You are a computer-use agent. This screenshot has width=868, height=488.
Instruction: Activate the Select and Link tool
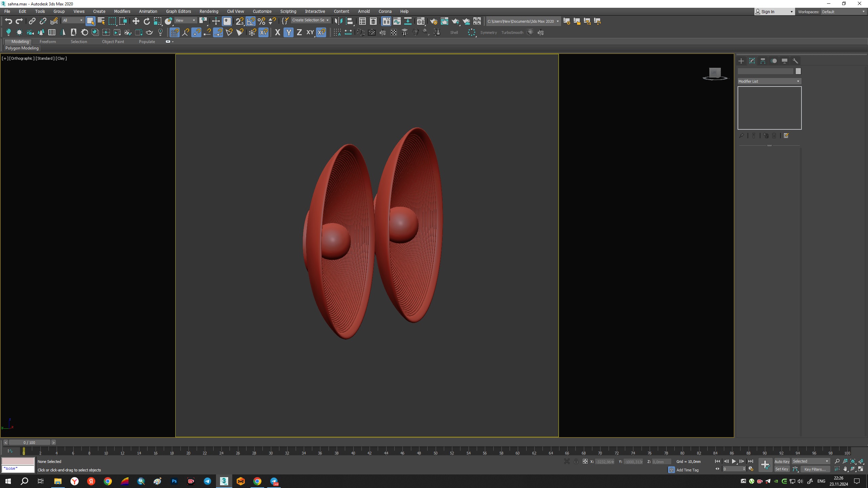[x=32, y=21]
